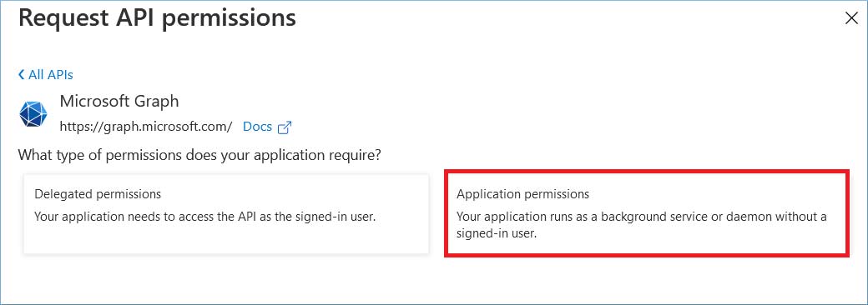Go back via the All APIs link

(45, 75)
